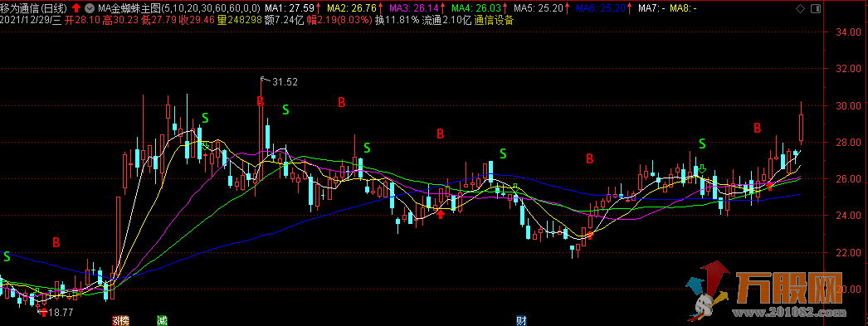Click the 移为通信(日线) stock title
The image size is (868, 326).
(x=34, y=8)
